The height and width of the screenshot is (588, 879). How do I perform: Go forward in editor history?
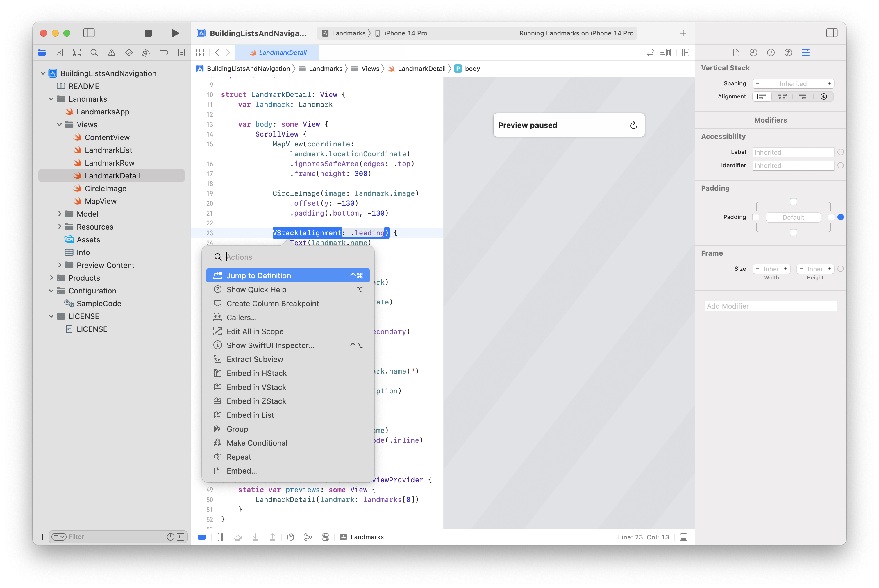click(228, 53)
